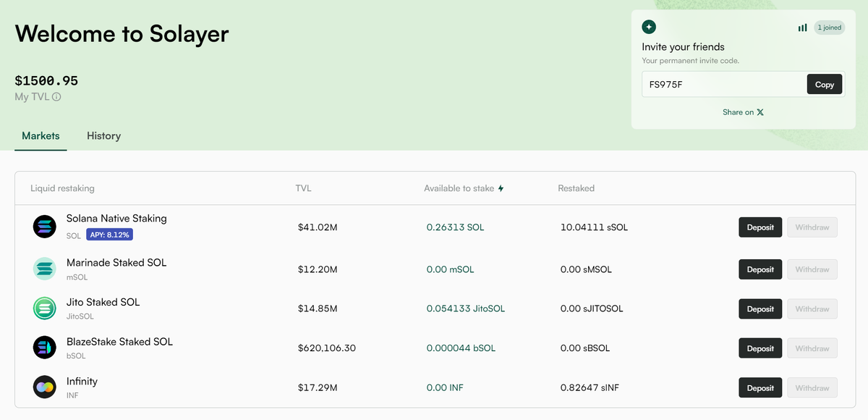Click the APY 8.12% badge
This screenshot has width=868, height=420.
(110, 235)
